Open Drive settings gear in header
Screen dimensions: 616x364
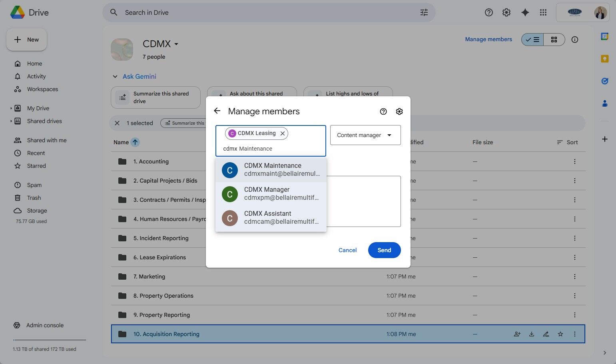pos(506,12)
